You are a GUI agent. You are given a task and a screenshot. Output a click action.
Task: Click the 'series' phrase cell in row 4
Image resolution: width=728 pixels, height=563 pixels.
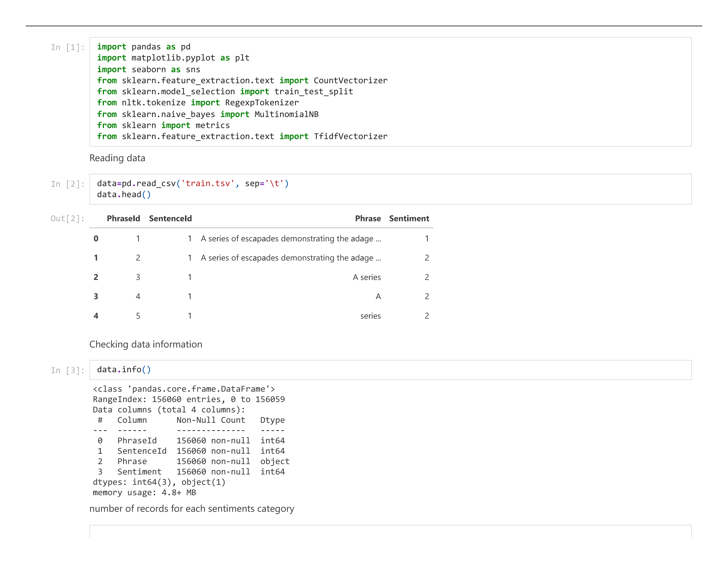click(370, 316)
